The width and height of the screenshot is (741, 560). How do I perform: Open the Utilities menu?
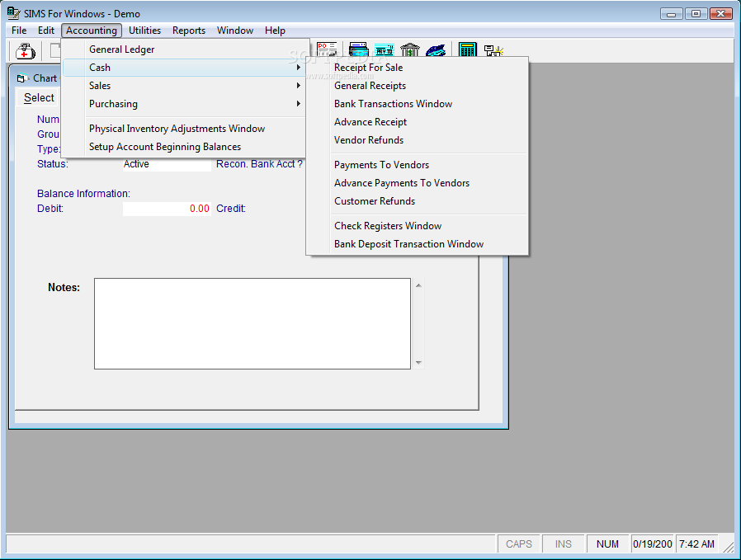pos(144,31)
